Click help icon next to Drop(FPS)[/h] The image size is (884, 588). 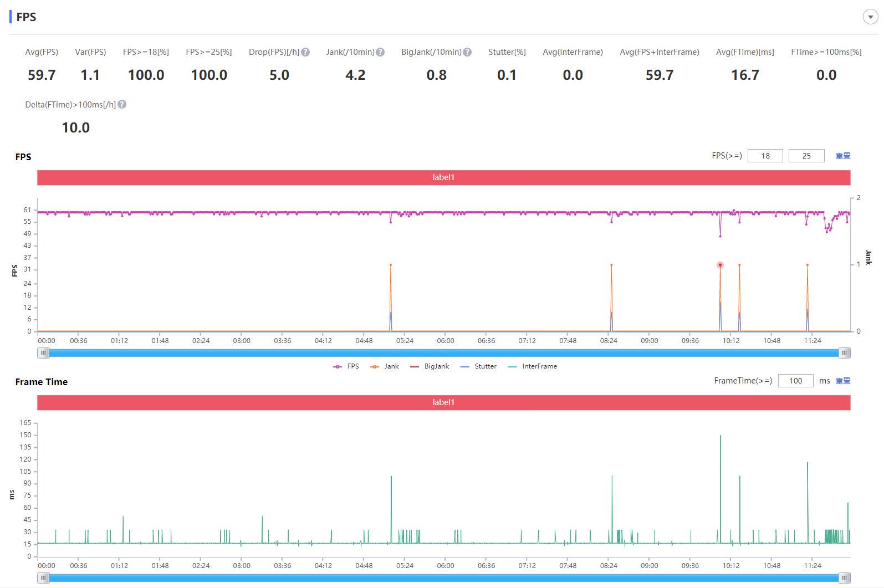[x=305, y=52]
